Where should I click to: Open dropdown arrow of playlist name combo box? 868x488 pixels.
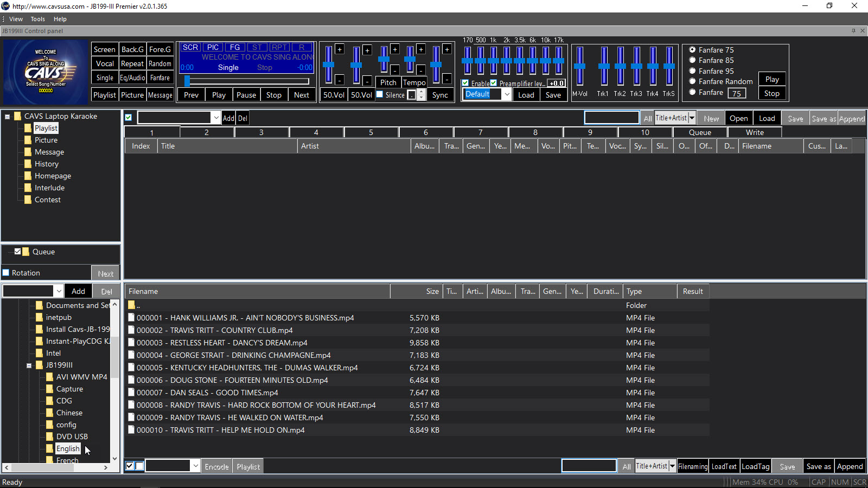pyautogui.click(x=216, y=118)
